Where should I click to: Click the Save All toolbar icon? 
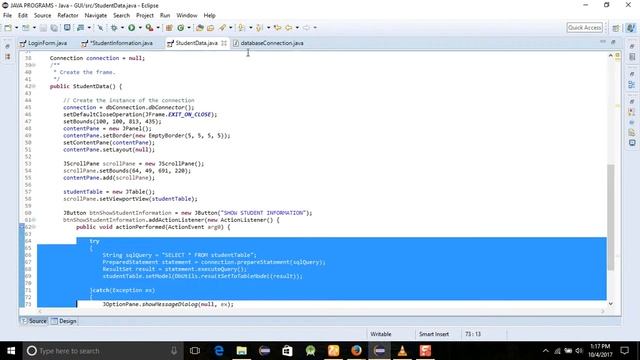53,28
